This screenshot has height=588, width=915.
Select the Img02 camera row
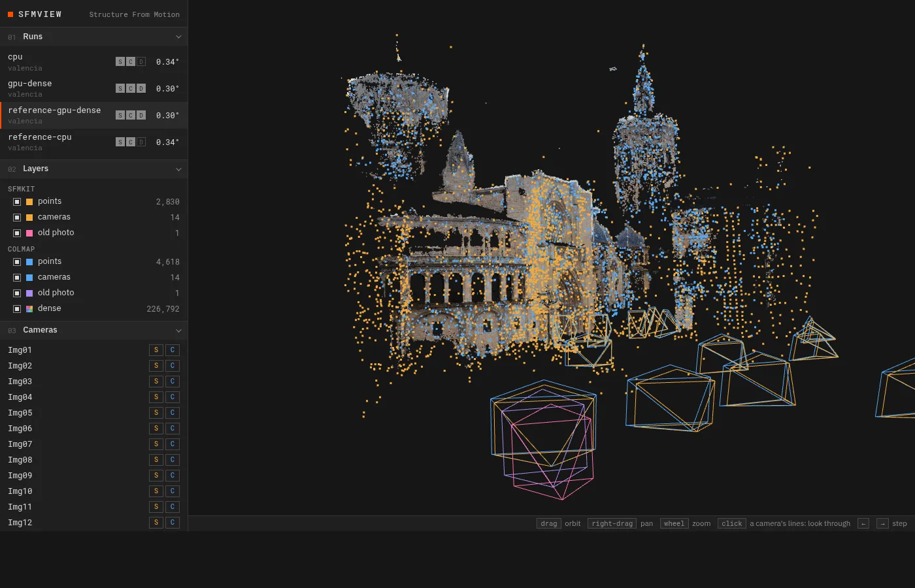pyautogui.click(x=93, y=366)
